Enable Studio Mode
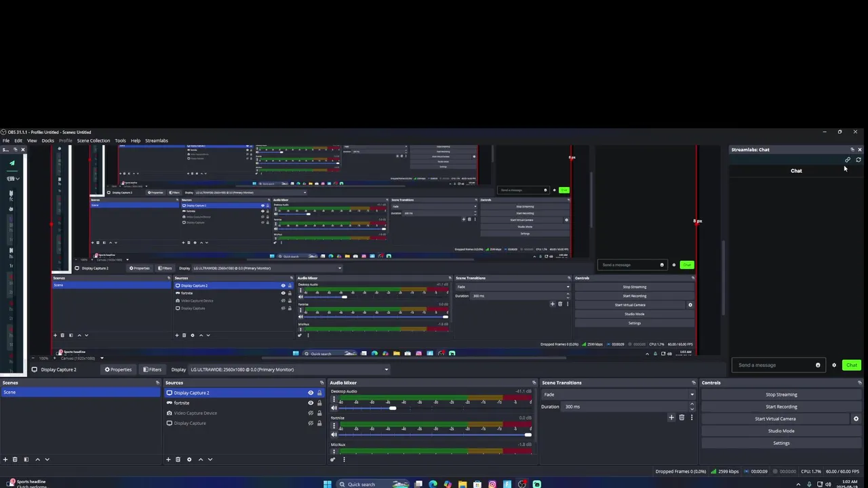 (781, 431)
